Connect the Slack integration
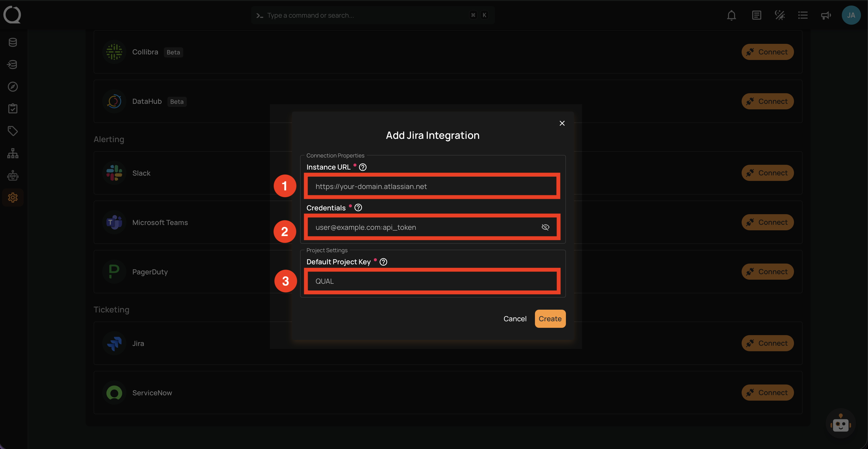The height and width of the screenshot is (449, 868). click(x=768, y=173)
